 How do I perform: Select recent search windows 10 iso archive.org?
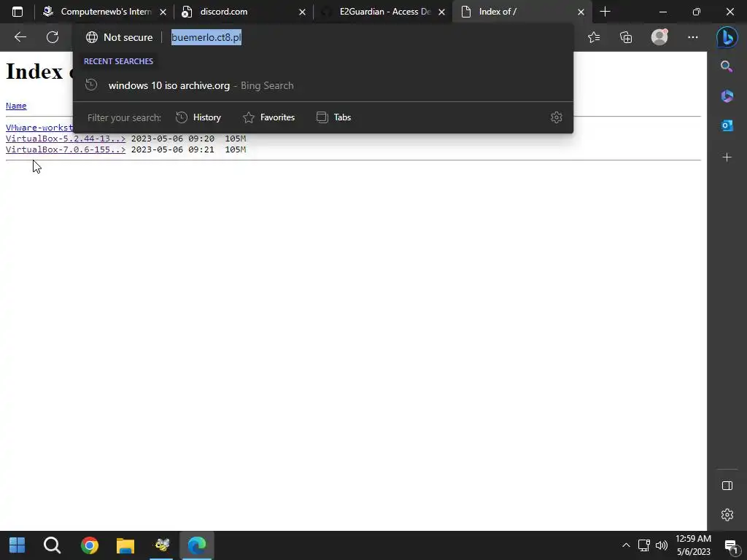point(323,86)
